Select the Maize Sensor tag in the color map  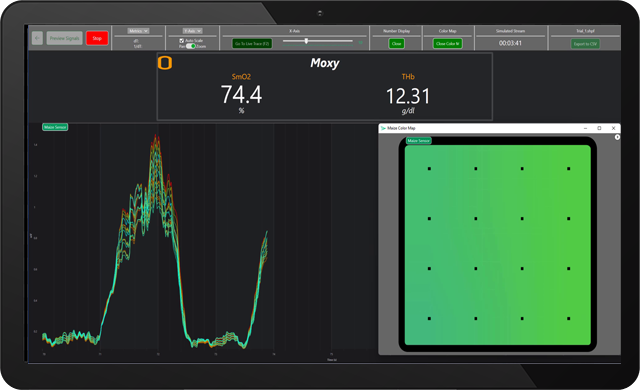(x=419, y=141)
